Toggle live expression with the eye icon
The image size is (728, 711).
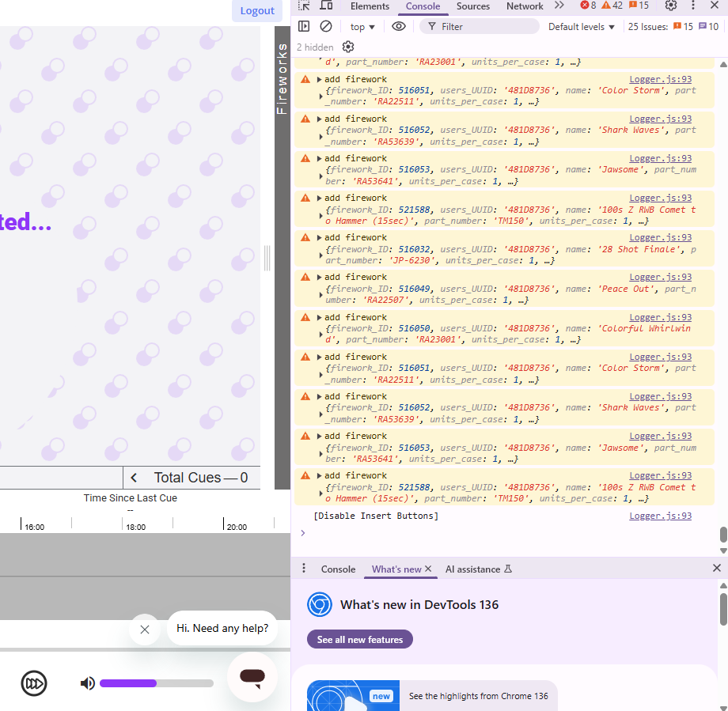399,26
